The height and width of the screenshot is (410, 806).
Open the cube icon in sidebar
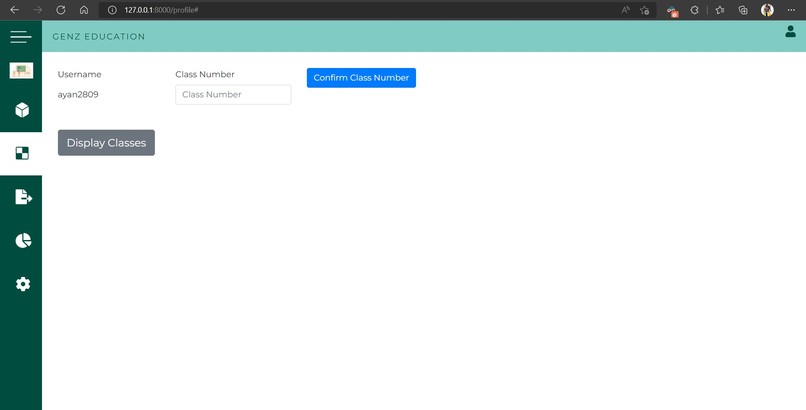pos(22,110)
